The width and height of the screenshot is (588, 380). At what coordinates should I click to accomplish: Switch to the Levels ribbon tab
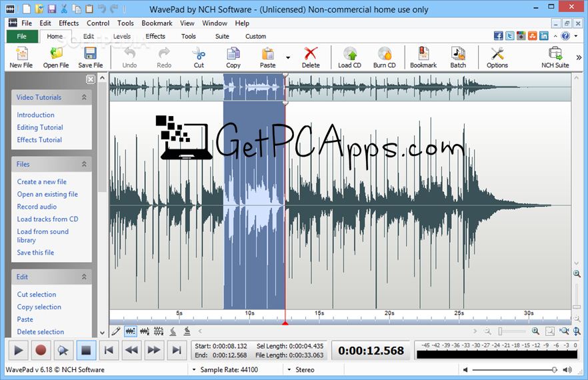pos(122,37)
